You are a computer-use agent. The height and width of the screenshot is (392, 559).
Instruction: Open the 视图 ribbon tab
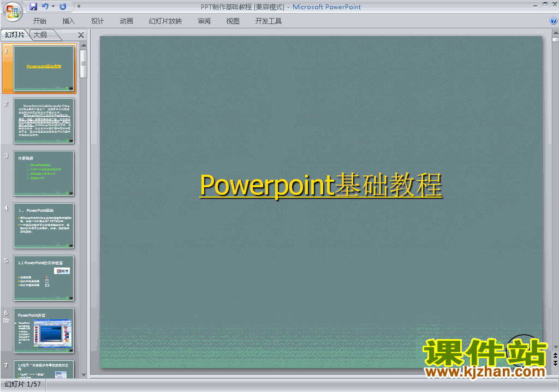233,21
